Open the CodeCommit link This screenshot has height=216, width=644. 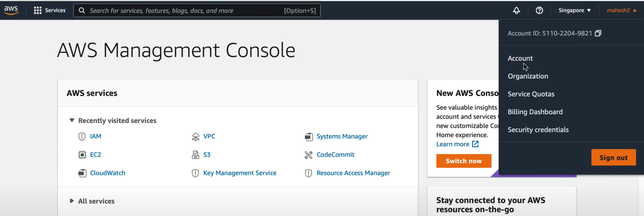coord(335,155)
